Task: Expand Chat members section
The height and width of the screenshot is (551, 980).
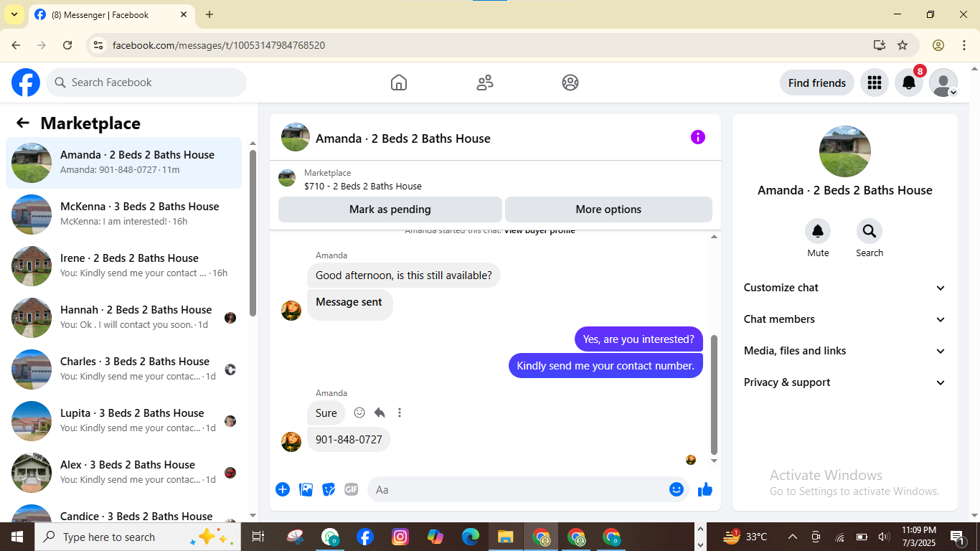Action: [x=845, y=319]
